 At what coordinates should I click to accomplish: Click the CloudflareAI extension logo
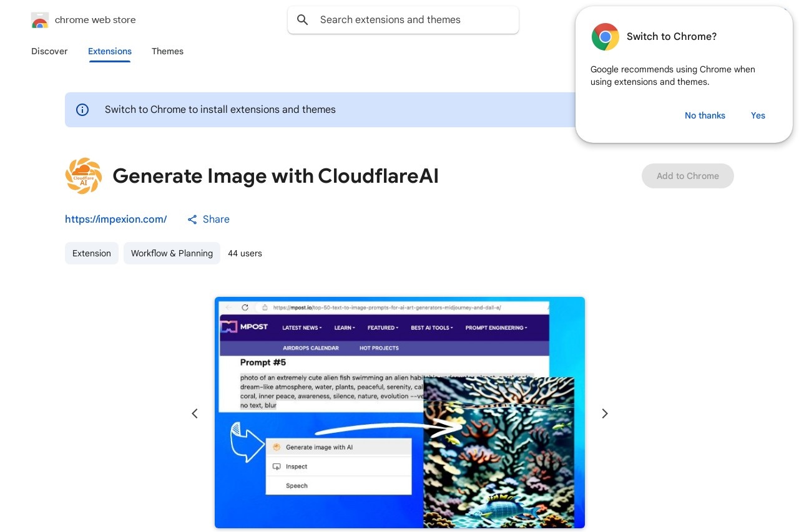click(84, 176)
